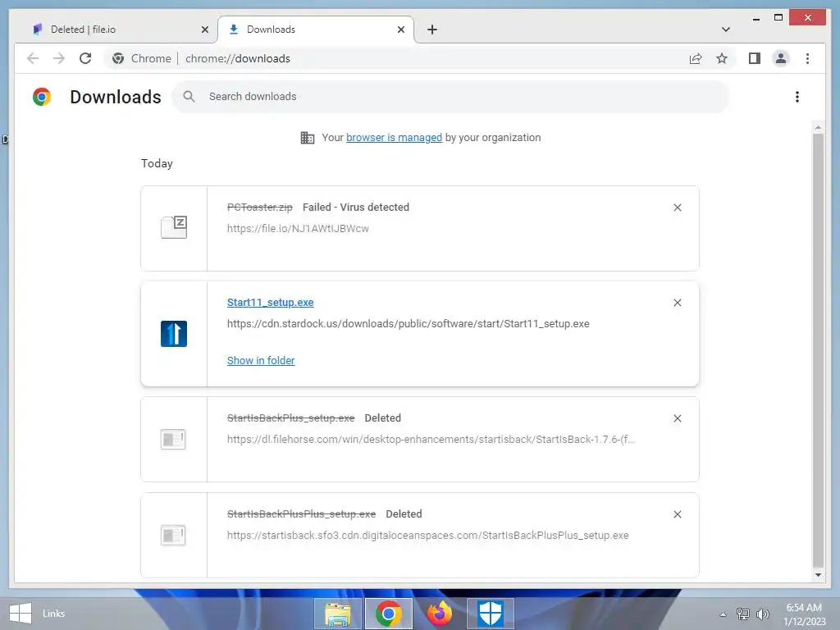Open File Explorer from the taskbar
This screenshot has width=840, height=630.
pos(337,614)
